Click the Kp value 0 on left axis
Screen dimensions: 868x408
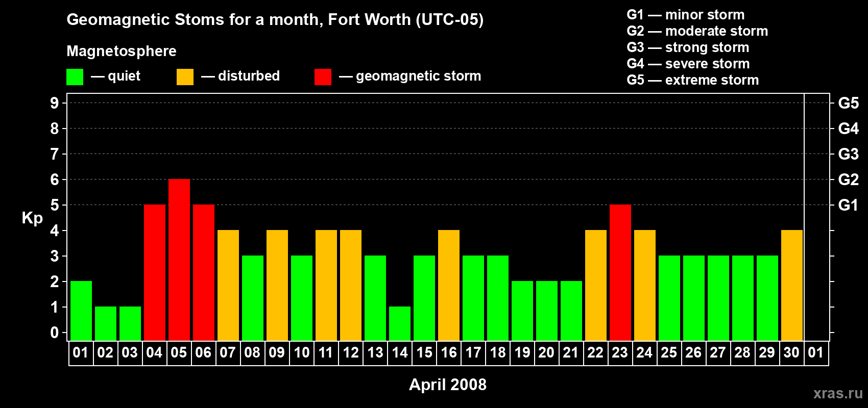pyautogui.click(x=55, y=333)
